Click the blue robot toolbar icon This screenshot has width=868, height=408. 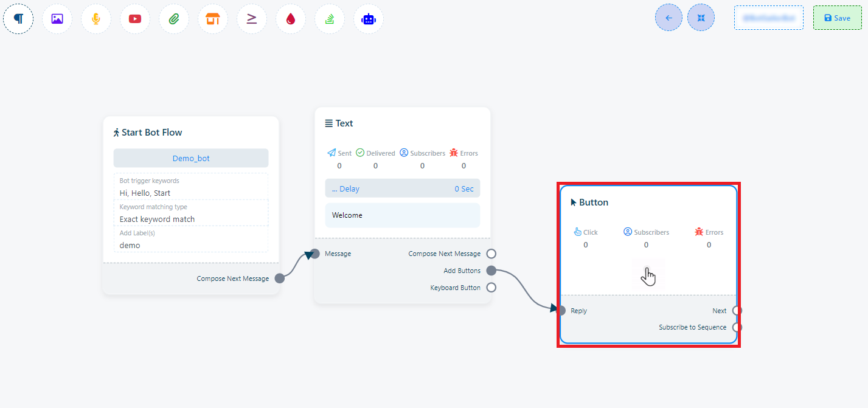pos(369,19)
